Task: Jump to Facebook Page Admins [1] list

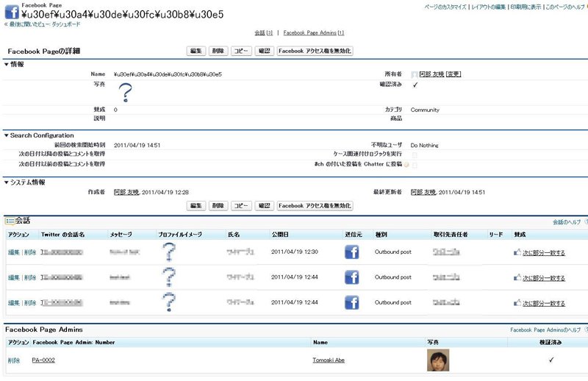Action: point(314,33)
